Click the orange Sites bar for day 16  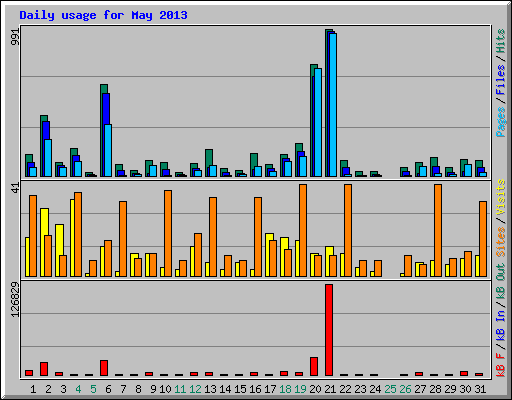(x=258, y=237)
